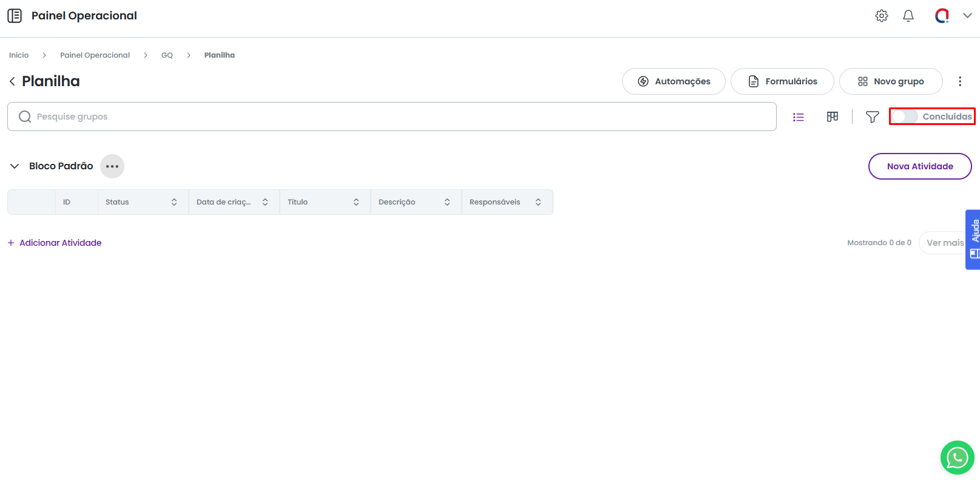Open the filter funnel icon
Screen dimensions: 980x480
872,117
